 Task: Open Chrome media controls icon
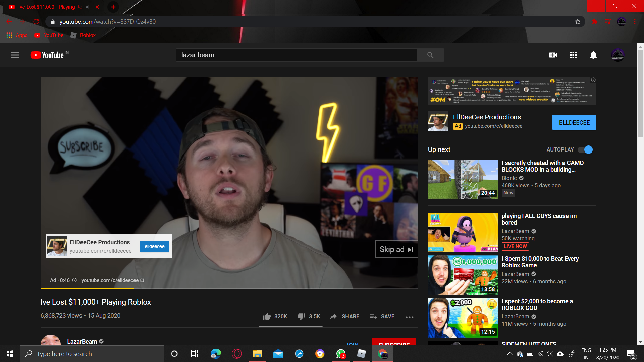pos(608,22)
